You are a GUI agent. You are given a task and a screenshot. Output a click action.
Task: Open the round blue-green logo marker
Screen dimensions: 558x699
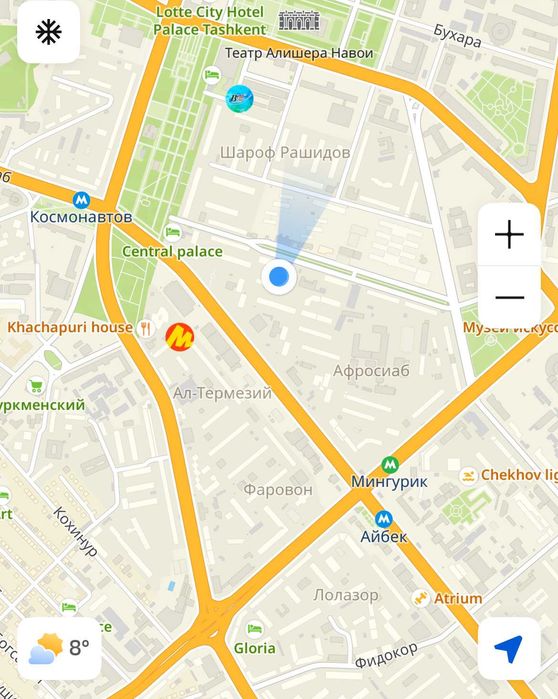point(239,99)
